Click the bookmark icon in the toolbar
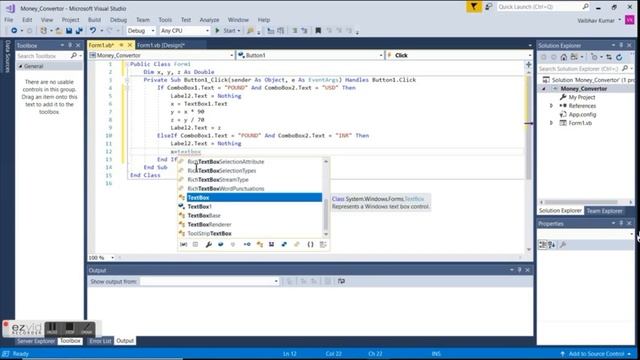The height and width of the screenshot is (360, 640). pos(318,31)
